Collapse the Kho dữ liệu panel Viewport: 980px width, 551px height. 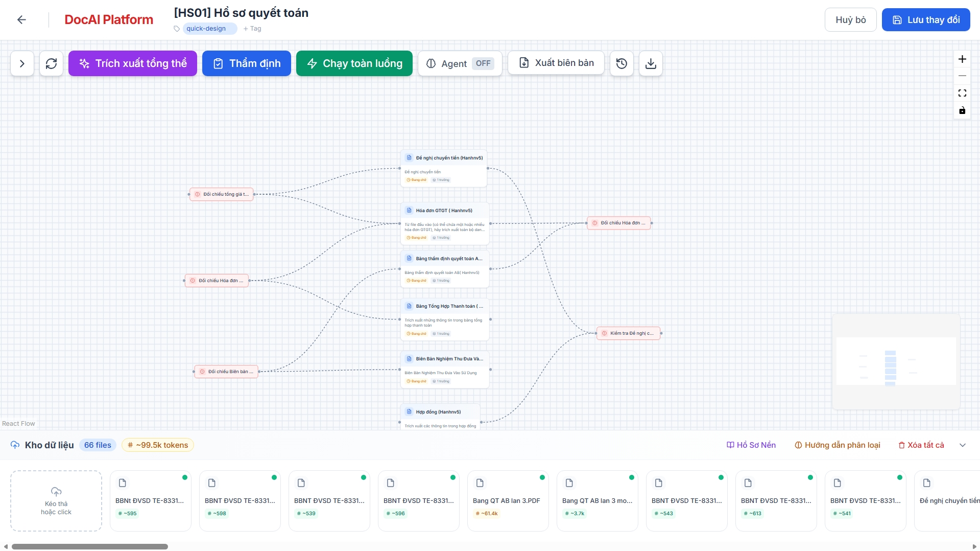pos(963,445)
